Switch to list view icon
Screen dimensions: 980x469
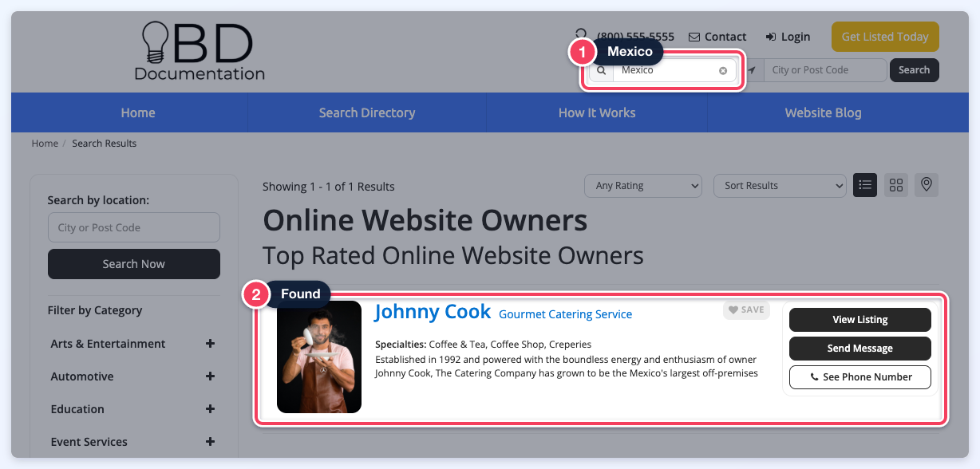pos(865,185)
